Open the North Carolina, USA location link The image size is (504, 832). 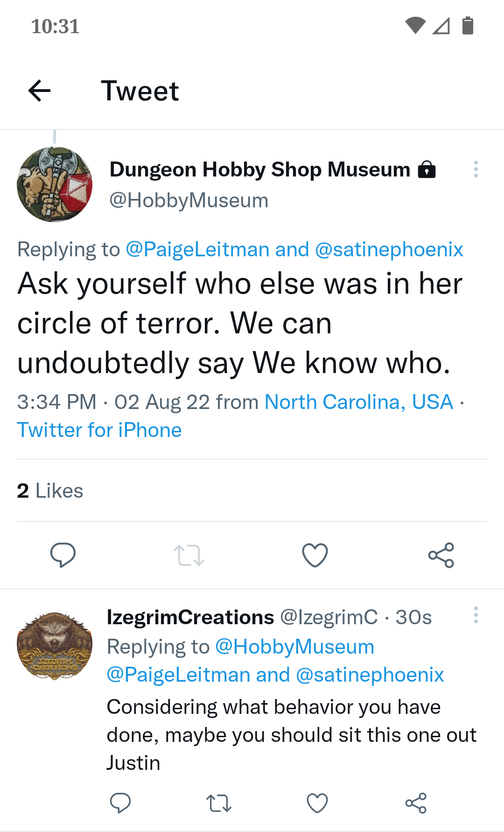(x=359, y=402)
